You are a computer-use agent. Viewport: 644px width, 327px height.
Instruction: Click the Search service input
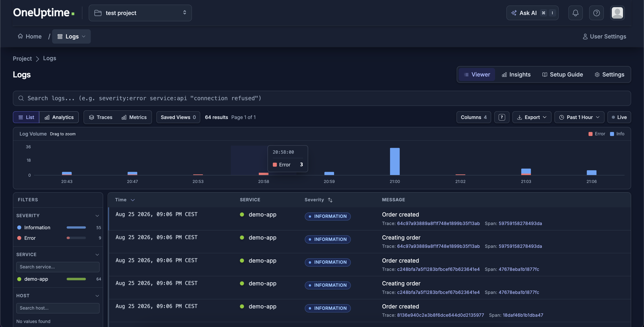point(58,267)
